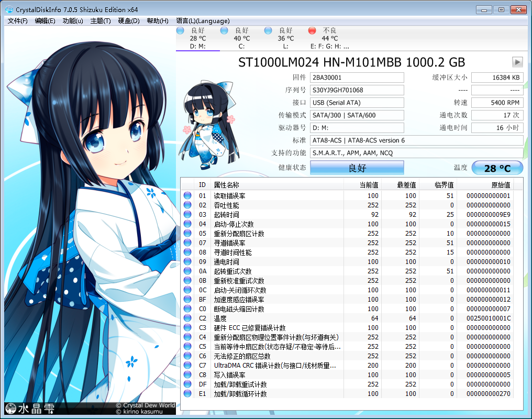Screen dimensions: 532x419
Task: Click the status orb for 断电磁头缩回计数 row
Action: pyautogui.click(x=187, y=308)
